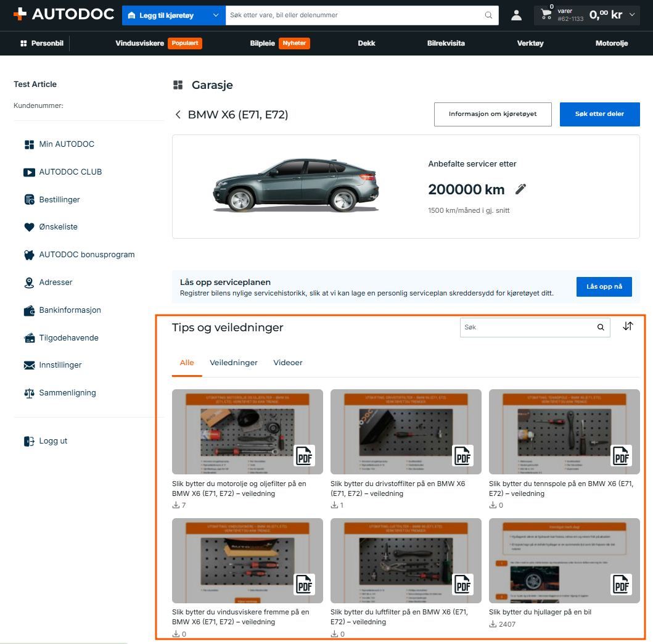This screenshot has width=653, height=644.
Task: Click the Informasjon om kjøretøyet button
Action: pos(493,114)
